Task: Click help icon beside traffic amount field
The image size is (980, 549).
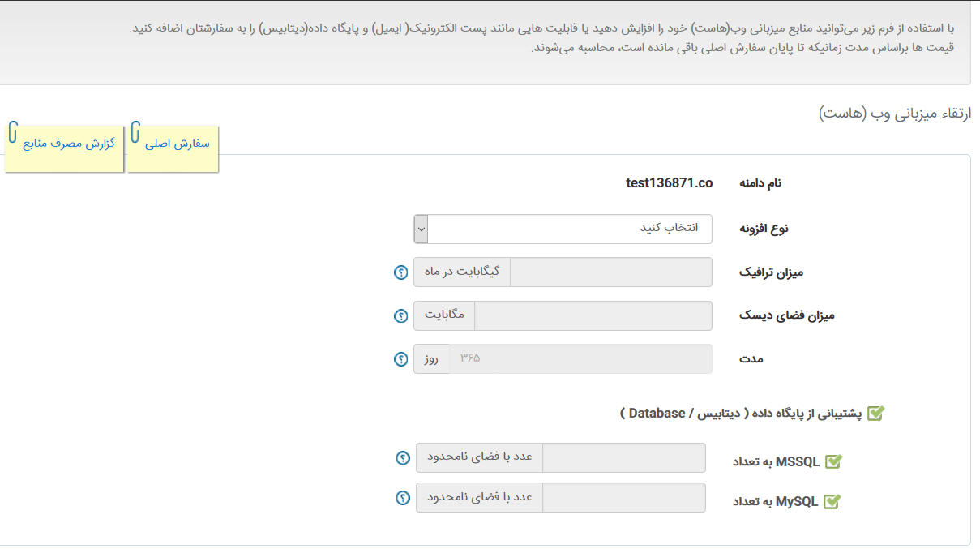Action: tap(400, 272)
